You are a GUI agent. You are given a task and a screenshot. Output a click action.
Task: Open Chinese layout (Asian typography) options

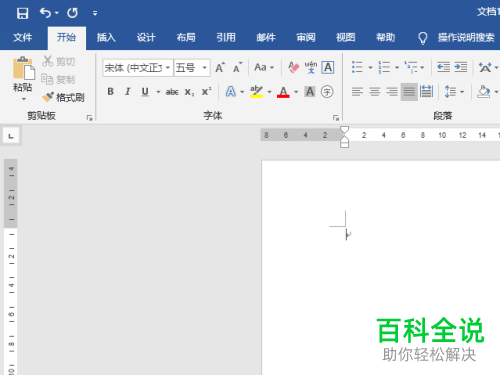(485, 67)
